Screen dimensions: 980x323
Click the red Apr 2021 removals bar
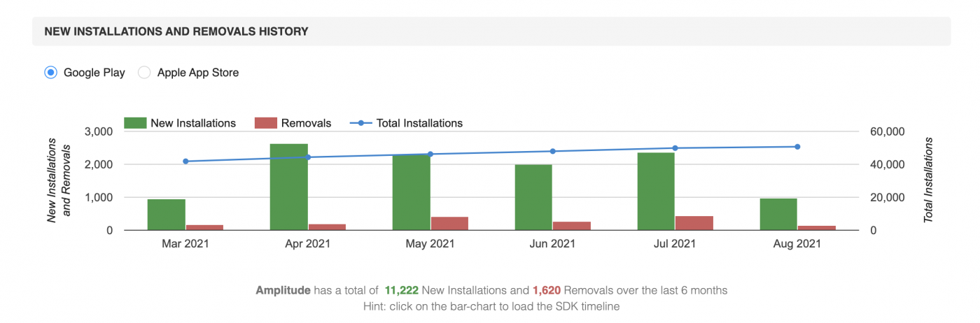tap(327, 227)
